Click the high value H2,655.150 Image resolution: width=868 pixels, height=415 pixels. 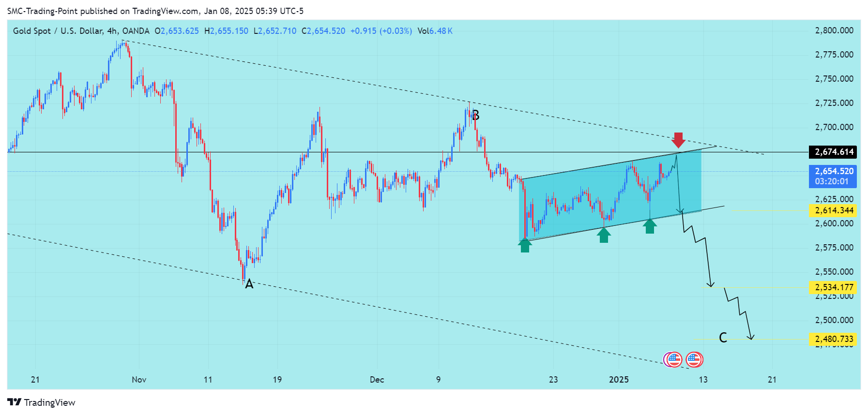pyautogui.click(x=226, y=31)
